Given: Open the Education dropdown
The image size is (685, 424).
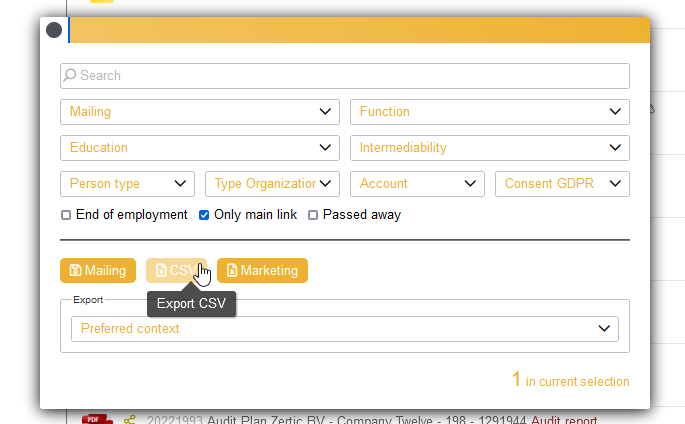Looking at the screenshot, I should [x=200, y=148].
